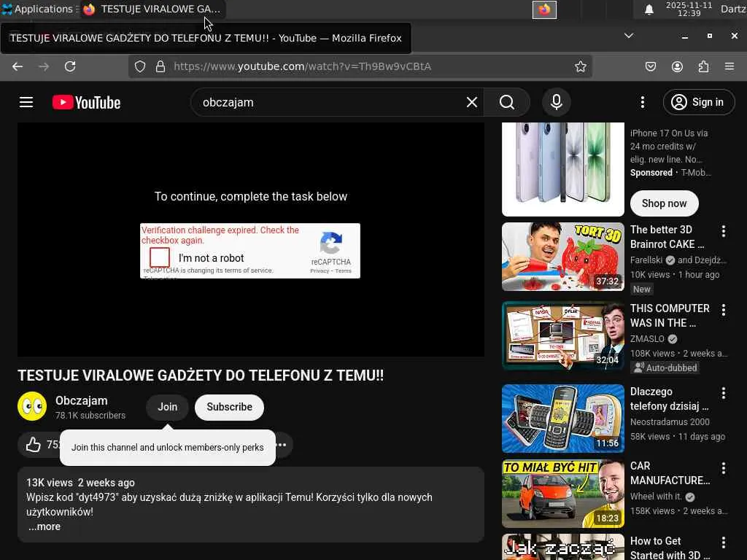Click the reCAPTCHA logo

(x=331, y=244)
